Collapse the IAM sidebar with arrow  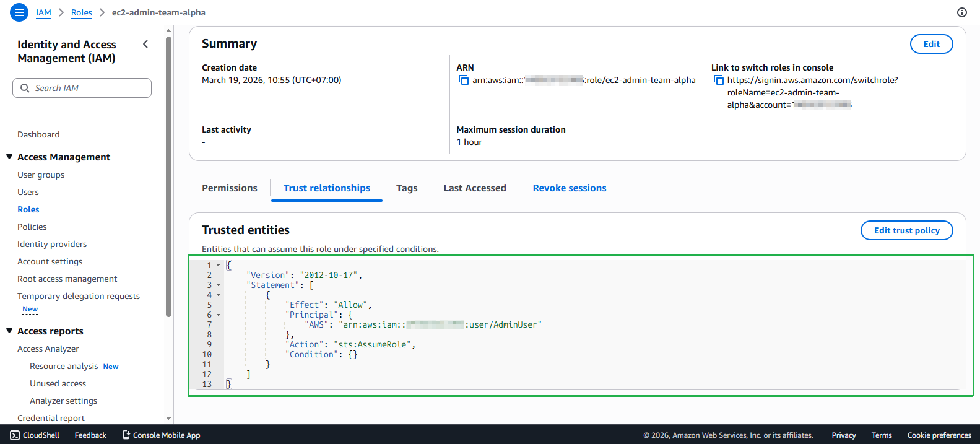145,44
